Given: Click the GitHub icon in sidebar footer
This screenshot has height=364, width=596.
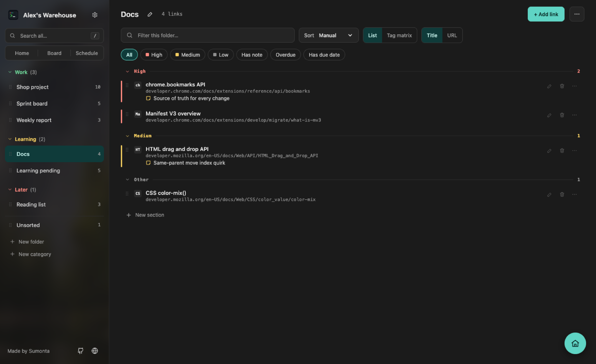Looking at the screenshot, I should 80,351.
